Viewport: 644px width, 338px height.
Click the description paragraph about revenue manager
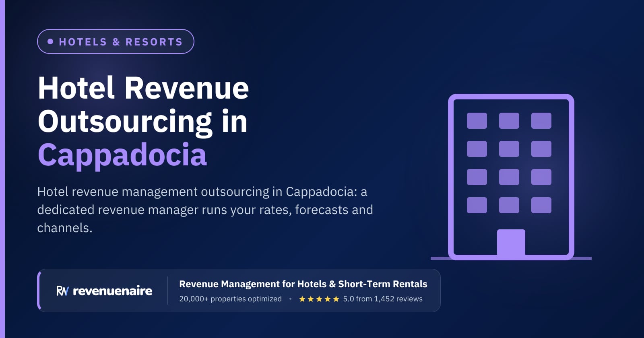tap(205, 210)
